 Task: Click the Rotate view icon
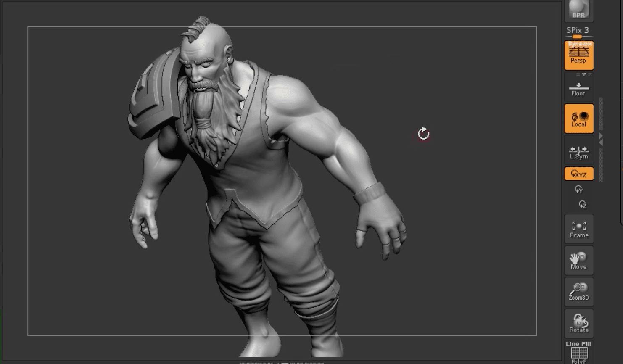click(x=578, y=323)
